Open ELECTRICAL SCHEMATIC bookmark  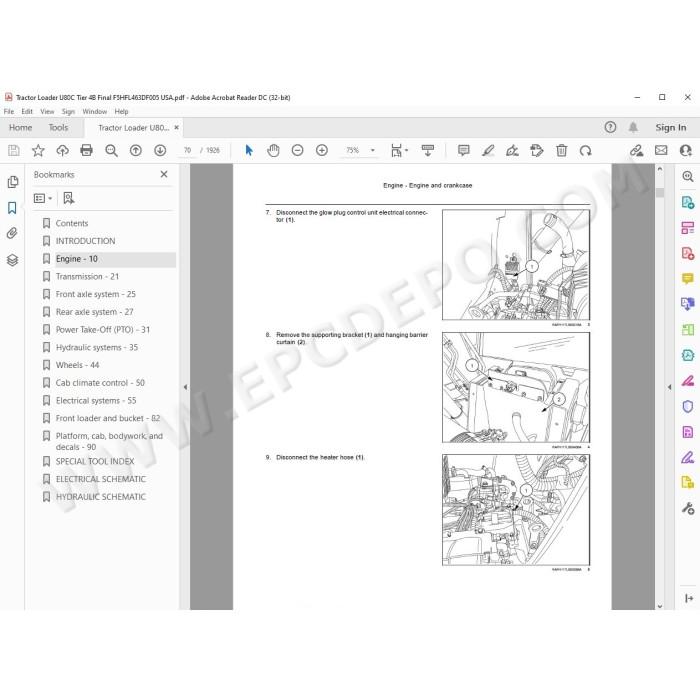[100, 479]
